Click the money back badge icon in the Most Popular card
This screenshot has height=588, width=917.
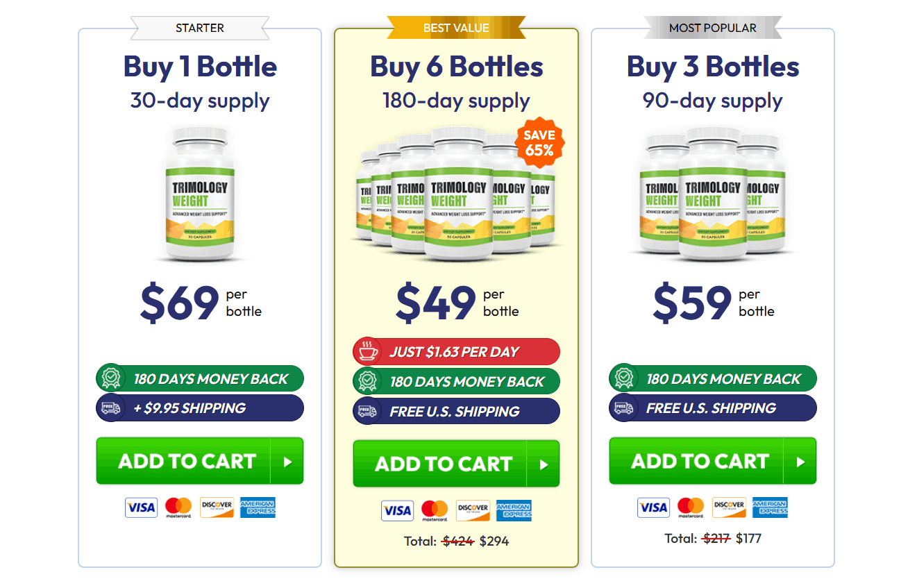click(623, 378)
